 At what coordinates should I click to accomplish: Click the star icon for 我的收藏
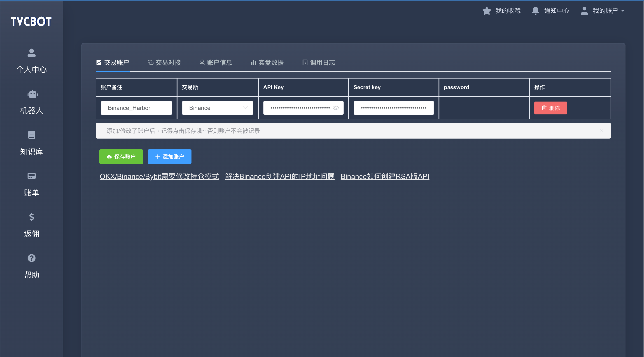pos(486,11)
